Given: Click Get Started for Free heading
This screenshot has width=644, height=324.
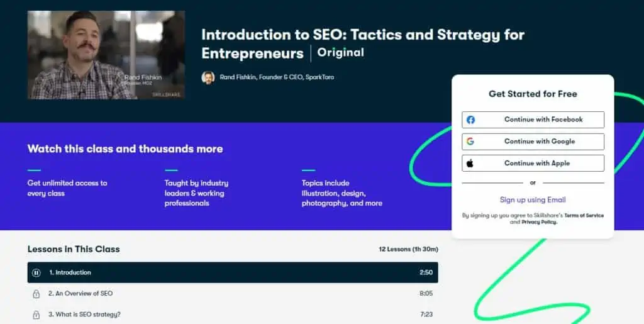Looking at the screenshot, I should point(533,94).
